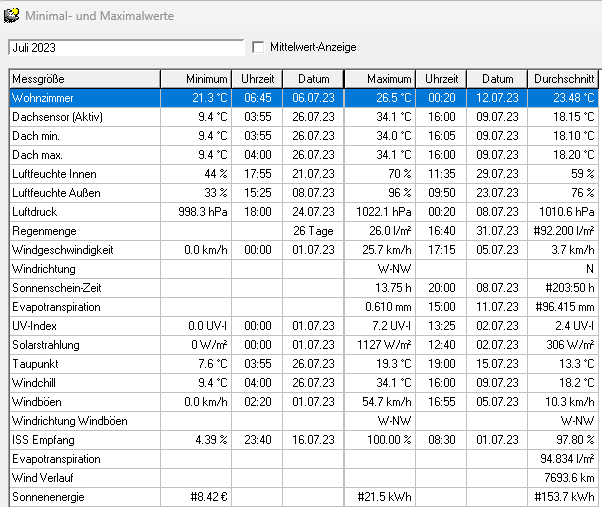Sort by the Minimum column header
The width and height of the screenshot is (602, 507).
point(197,79)
